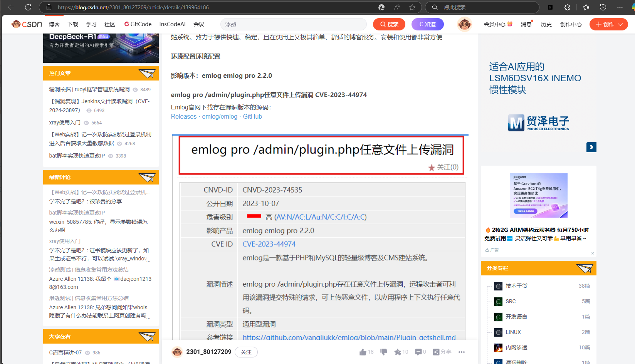Image resolution: width=635 pixels, height=364 pixels.
Task: Open the 社区 nav item
Action: 110,24
